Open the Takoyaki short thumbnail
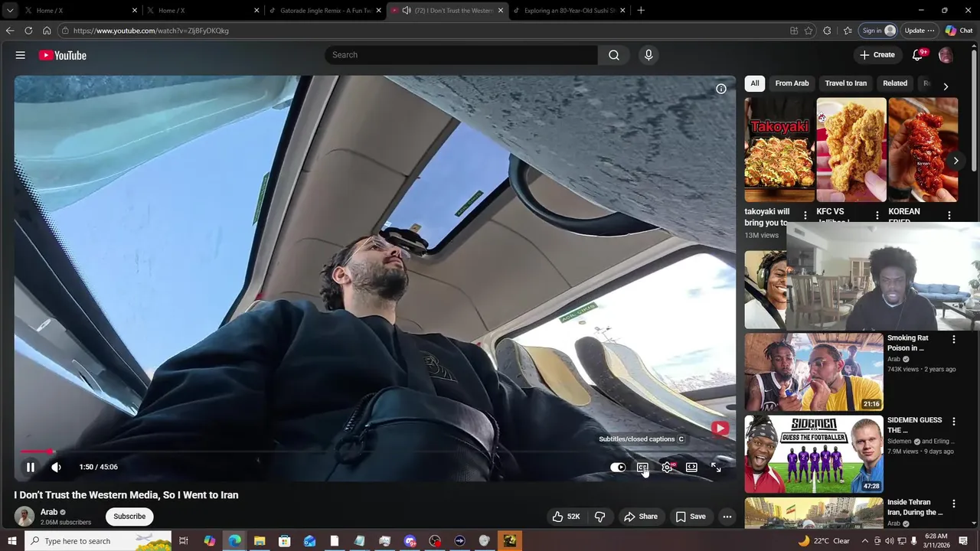 (x=779, y=150)
